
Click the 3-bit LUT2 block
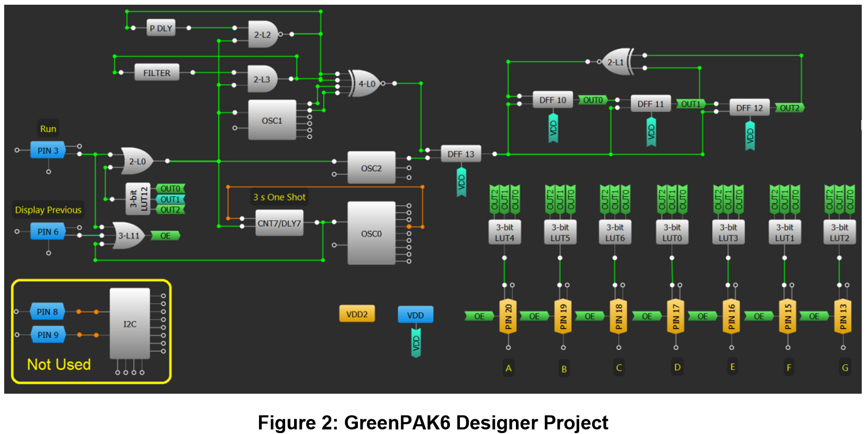pos(839,232)
